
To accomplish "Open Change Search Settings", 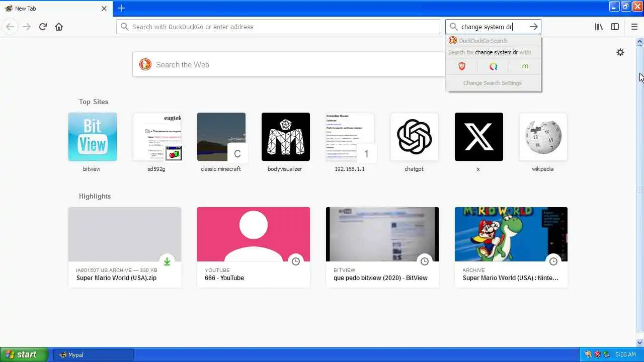I will 493,83.
